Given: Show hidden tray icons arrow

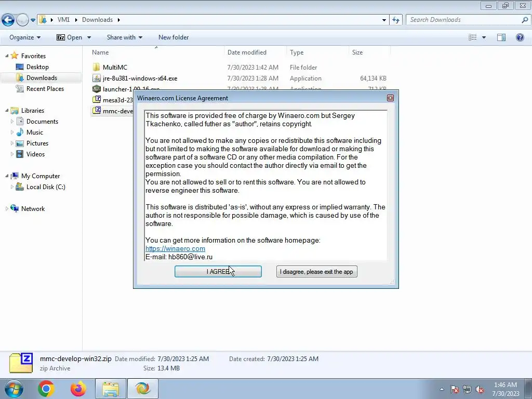Looking at the screenshot, I should point(442,389).
